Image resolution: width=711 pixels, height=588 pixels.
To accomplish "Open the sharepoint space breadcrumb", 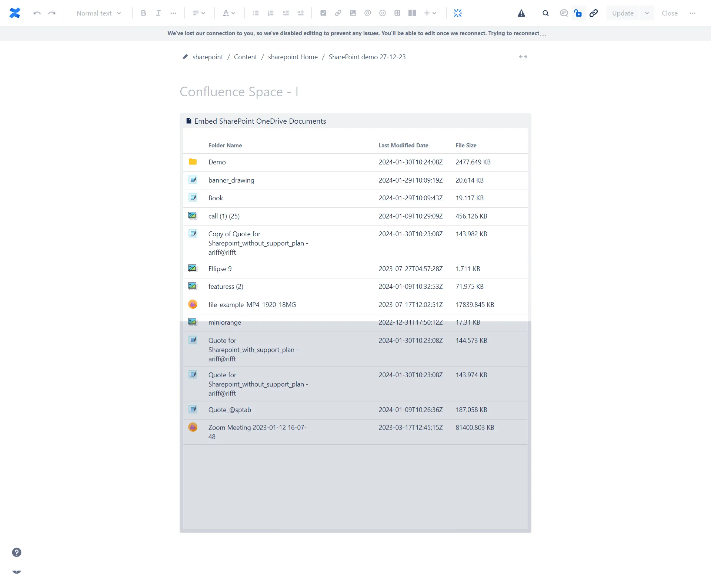I will [208, 57].
